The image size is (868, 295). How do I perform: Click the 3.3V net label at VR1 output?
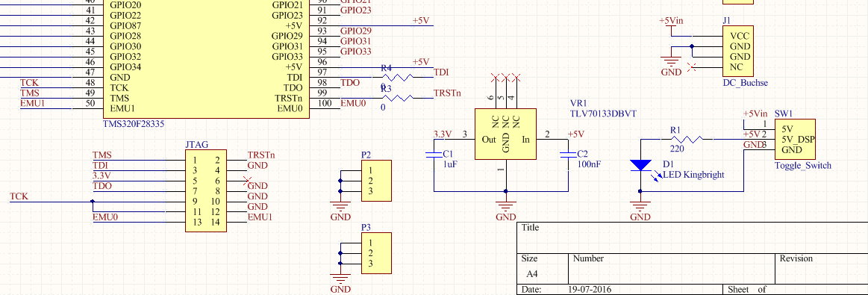coord(443,134)
